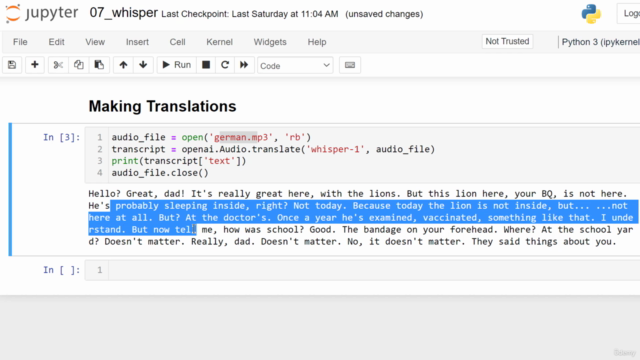
Task: Insert a new cell below
Action: (x=35, y=65)
